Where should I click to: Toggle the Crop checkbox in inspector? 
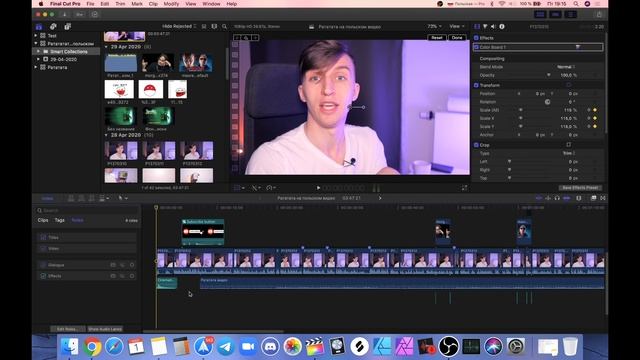point(476,145)
